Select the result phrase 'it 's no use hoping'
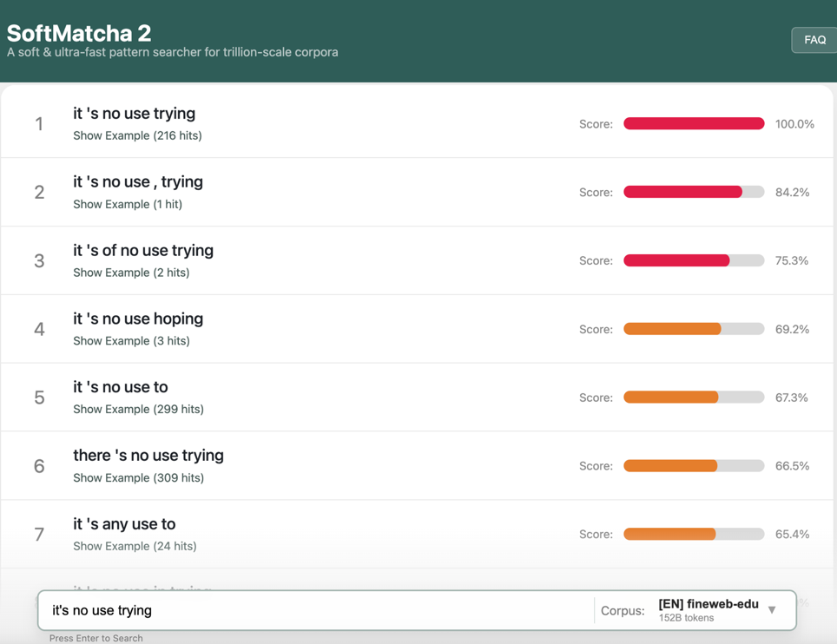The image size is (837, 644). click(x=138, y=319)
